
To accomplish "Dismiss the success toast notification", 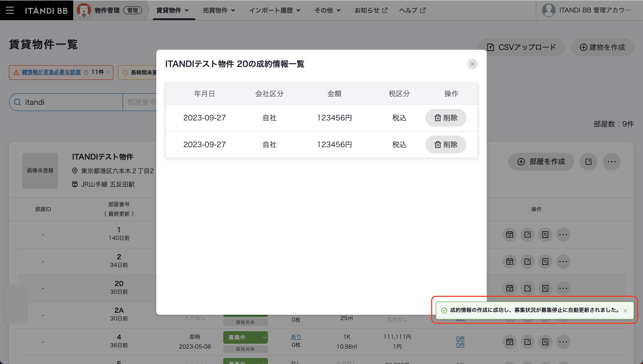I will [625, 310].
